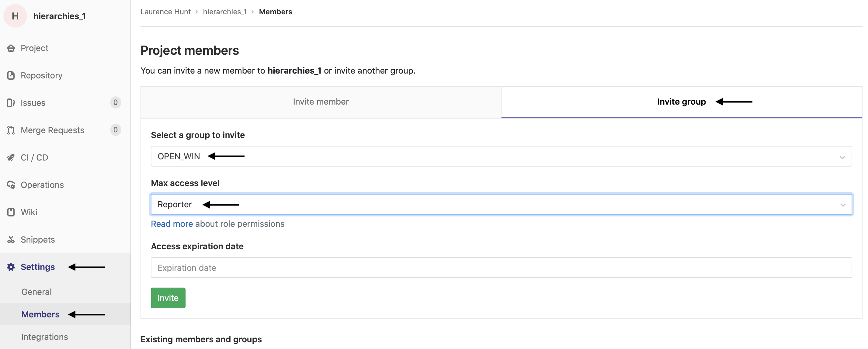The width and height of the screenshot is (868, 349).
Task: Click the Wiki book icon
Action: (11, 212)
